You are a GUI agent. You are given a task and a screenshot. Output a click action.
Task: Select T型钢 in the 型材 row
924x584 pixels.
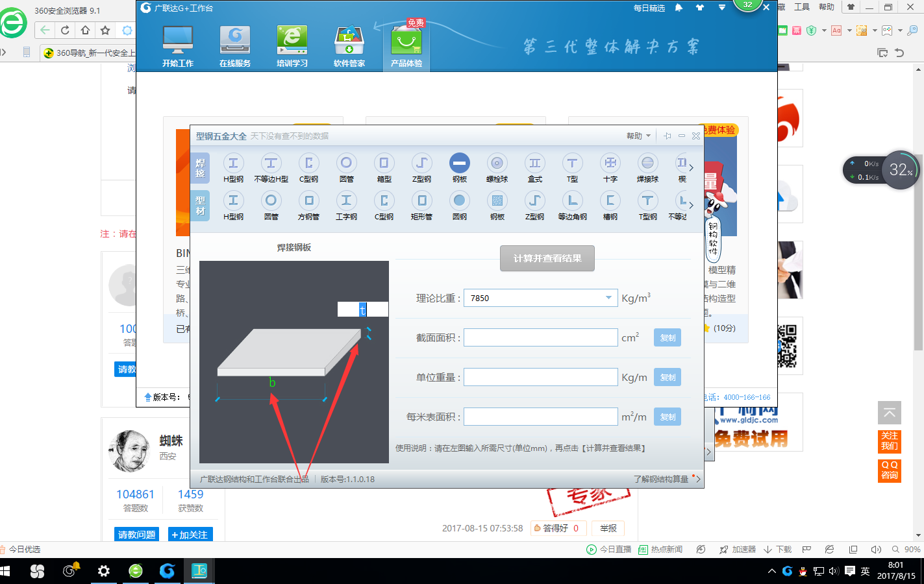[647, 206]
